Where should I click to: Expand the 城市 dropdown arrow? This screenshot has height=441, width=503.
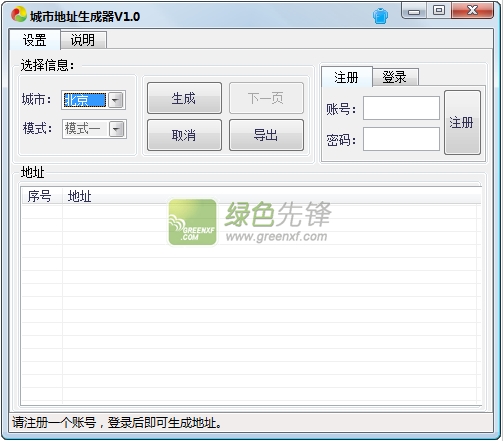(x=116, y=100)
